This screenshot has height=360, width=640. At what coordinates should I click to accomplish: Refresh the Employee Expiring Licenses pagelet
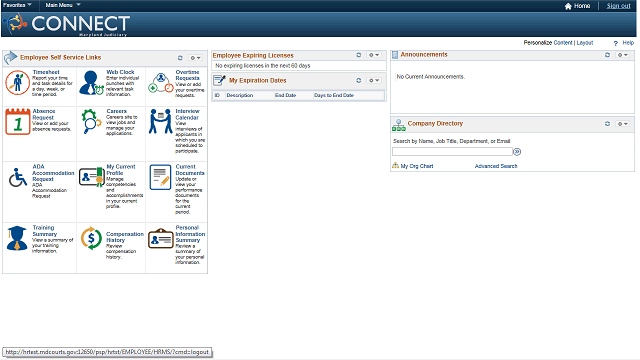tap(358, 55)
